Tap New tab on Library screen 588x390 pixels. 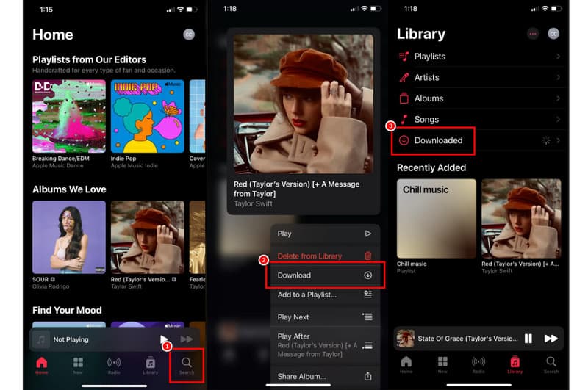click(442, 365)
